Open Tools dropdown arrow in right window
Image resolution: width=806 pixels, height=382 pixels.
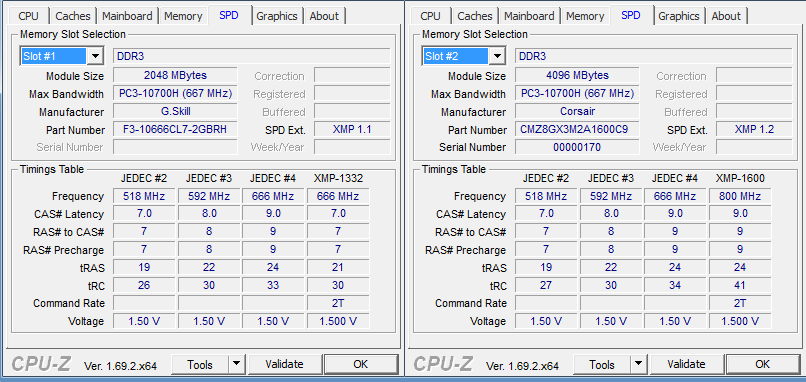point(638,365)
